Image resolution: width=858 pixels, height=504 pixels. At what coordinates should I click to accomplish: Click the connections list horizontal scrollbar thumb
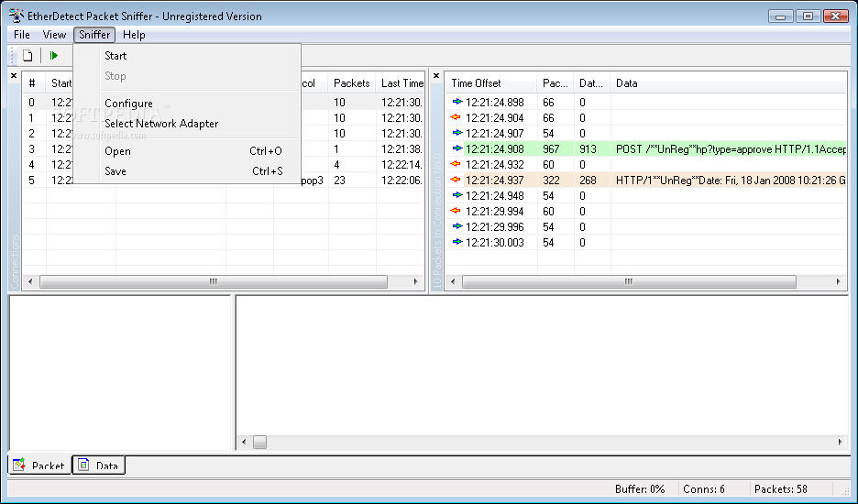click(214, 281)
